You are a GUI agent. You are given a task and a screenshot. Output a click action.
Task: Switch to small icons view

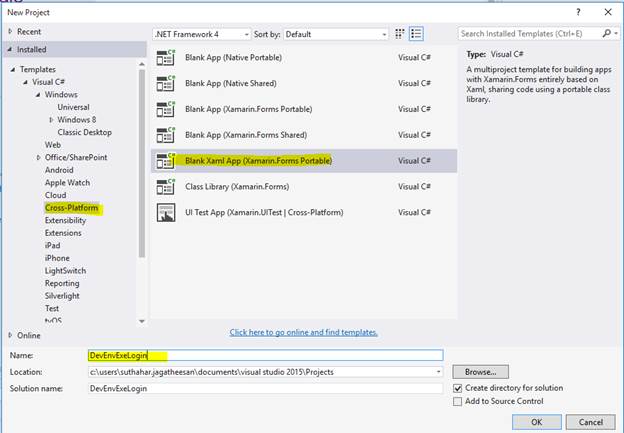pyautogui.click(x=400, y=34)
